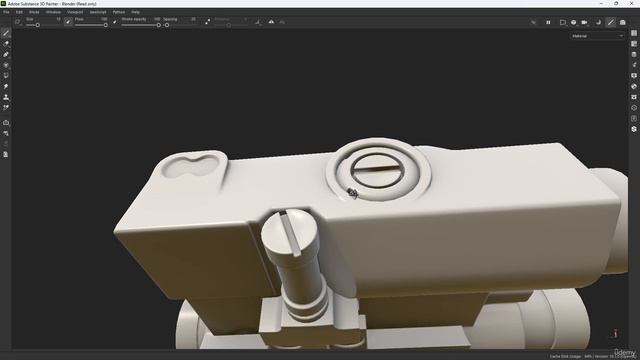Open the Viewport menu
This screenshot has width=640, height=360.
coord(75,12)
